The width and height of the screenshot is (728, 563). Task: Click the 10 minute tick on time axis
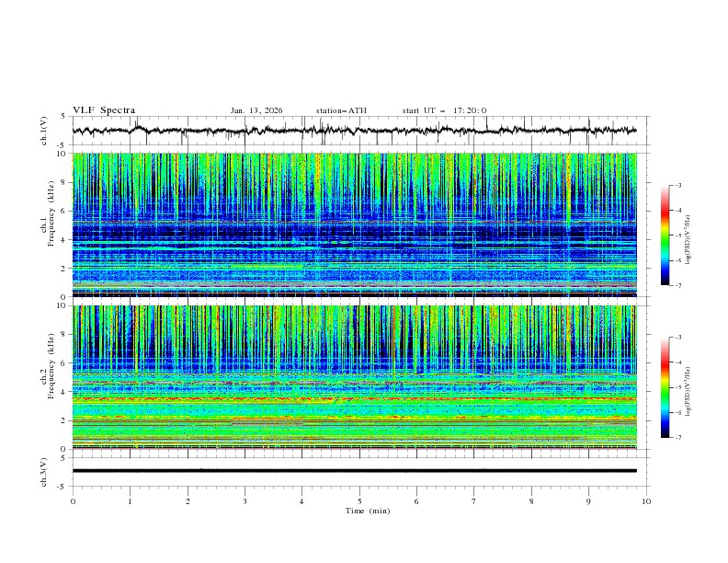pyautogui.click(x=646, y=501)
